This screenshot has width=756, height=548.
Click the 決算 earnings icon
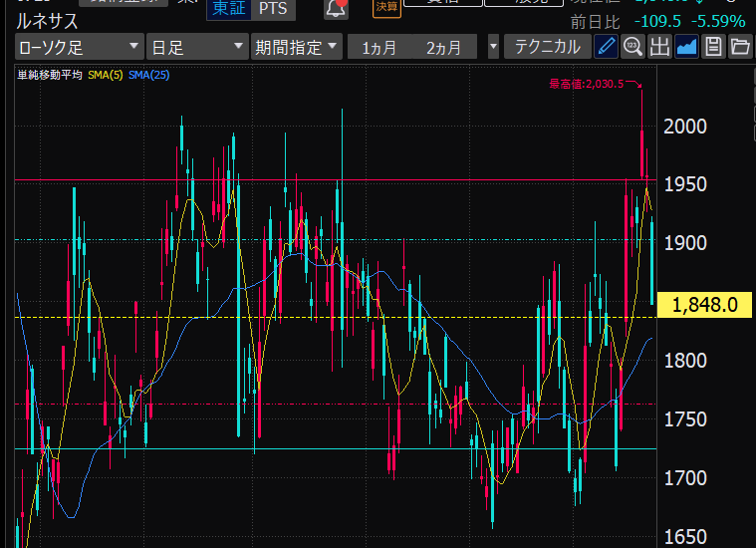387,8
